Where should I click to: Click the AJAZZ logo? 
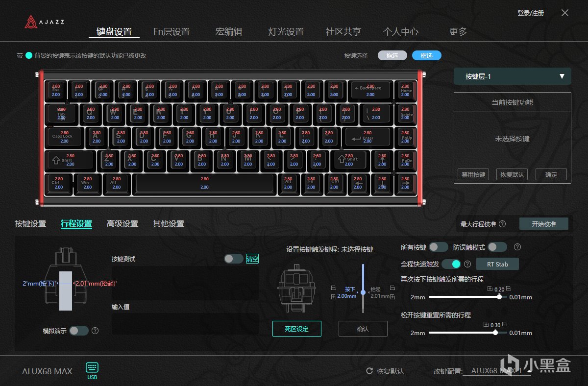pos(45,21)
